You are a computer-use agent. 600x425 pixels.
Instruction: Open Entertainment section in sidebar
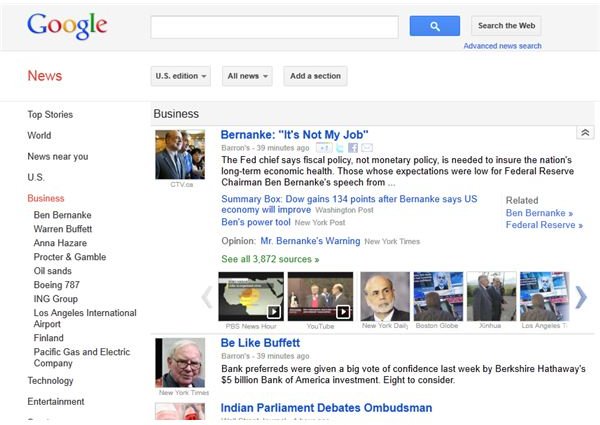click(56, 402)
